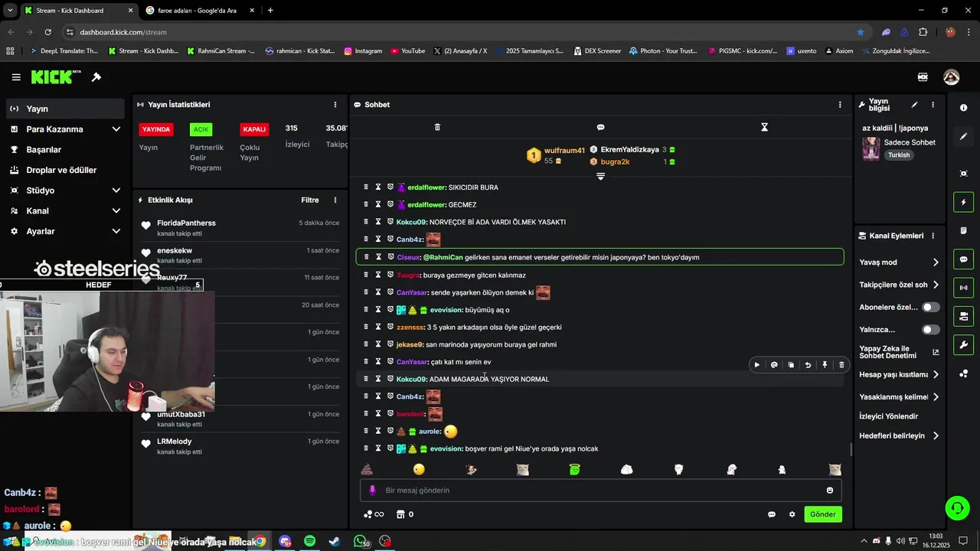Image resolution: width=980 pixels, height=551 pixels.
Task: Click the info icon in right sidebar
Action: [963, 108]
